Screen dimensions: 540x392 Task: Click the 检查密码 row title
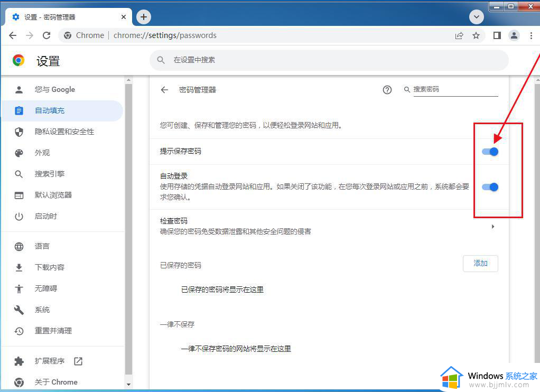pos(173,221)
